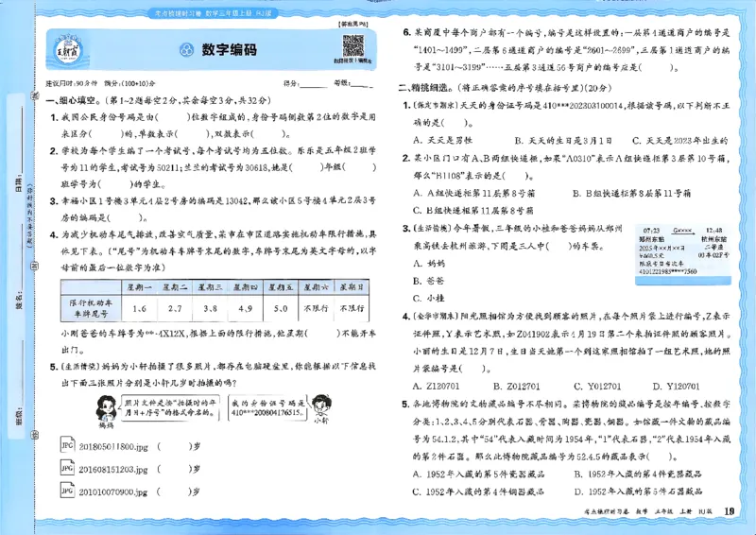Click the table cell showing 3、8
The height and width of the screenshot is (535, 756).
pos(210,308)
